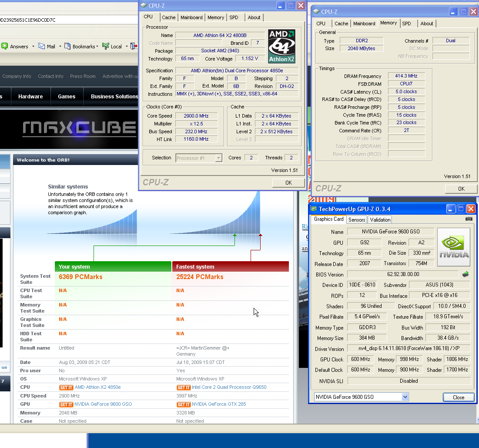Click the BIOS Version field 62.92.3B.00.00
Image resolution: width=479 pixels, height=448 pixels.
403,274
